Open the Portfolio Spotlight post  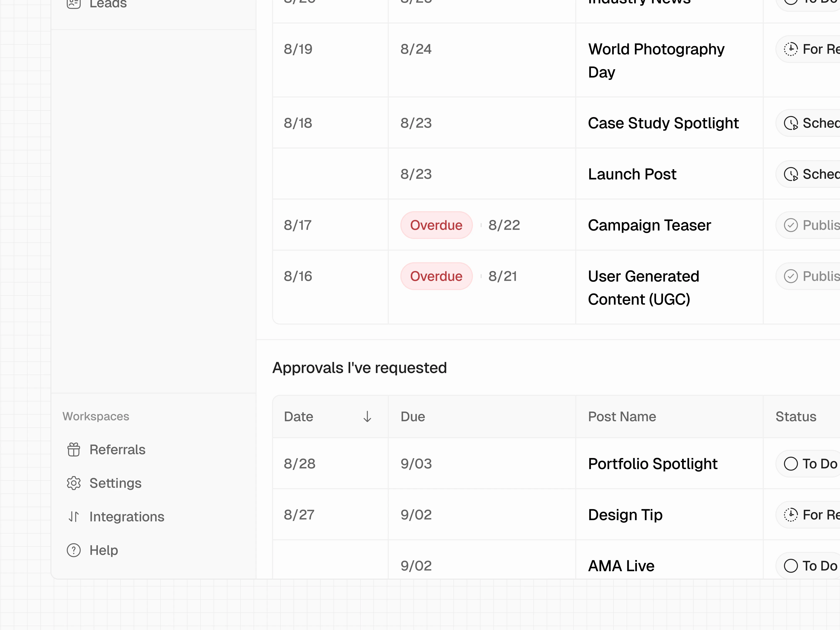(x=653, y=464)
